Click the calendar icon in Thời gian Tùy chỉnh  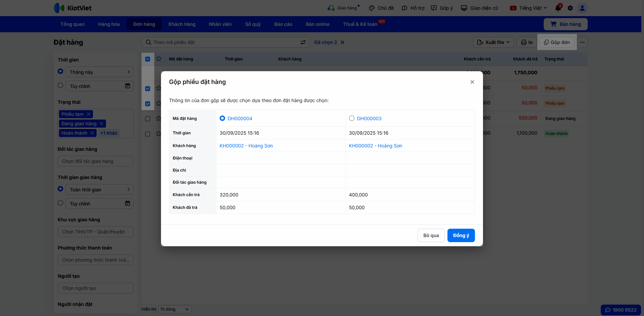pyautogui.click(x=127, y=86)
